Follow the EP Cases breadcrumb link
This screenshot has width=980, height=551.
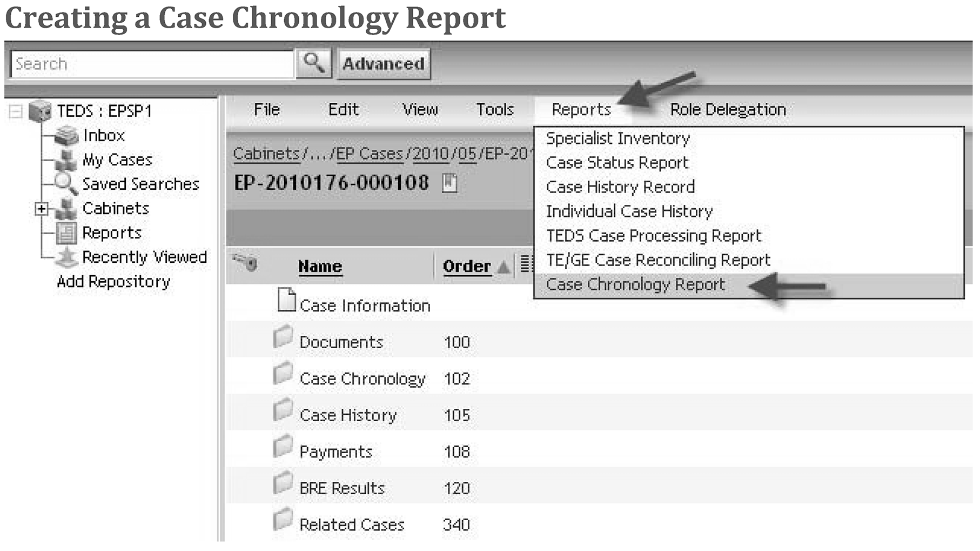tap(370, 154)
